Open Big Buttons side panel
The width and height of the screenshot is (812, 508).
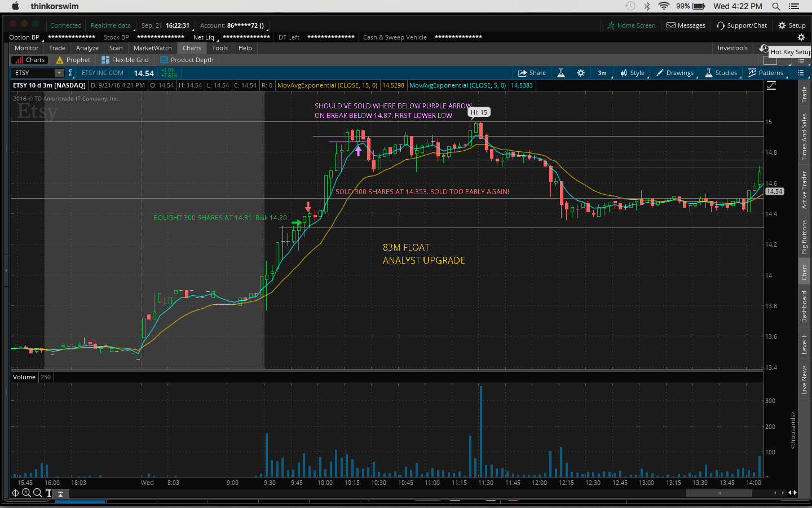[804, 237]
